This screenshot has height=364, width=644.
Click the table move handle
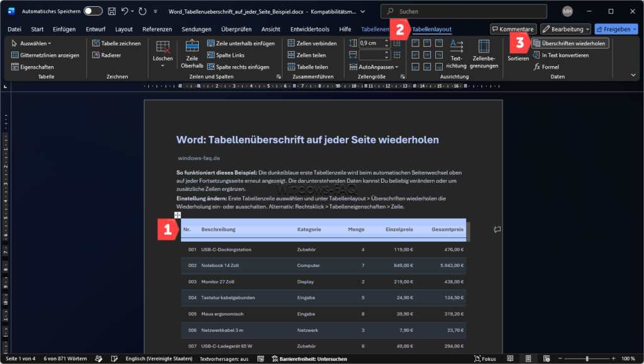click(x=177, y=215)
